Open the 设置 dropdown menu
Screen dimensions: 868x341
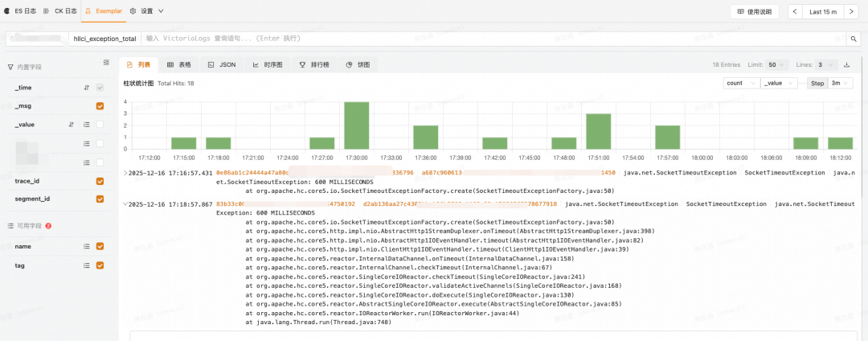tap(147, 11)
